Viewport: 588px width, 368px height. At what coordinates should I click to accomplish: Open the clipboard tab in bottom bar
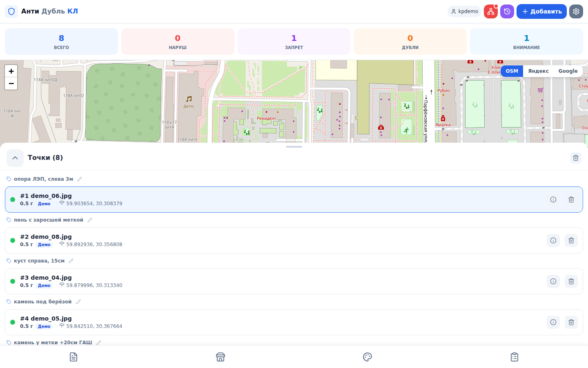[x=514, y=357]
